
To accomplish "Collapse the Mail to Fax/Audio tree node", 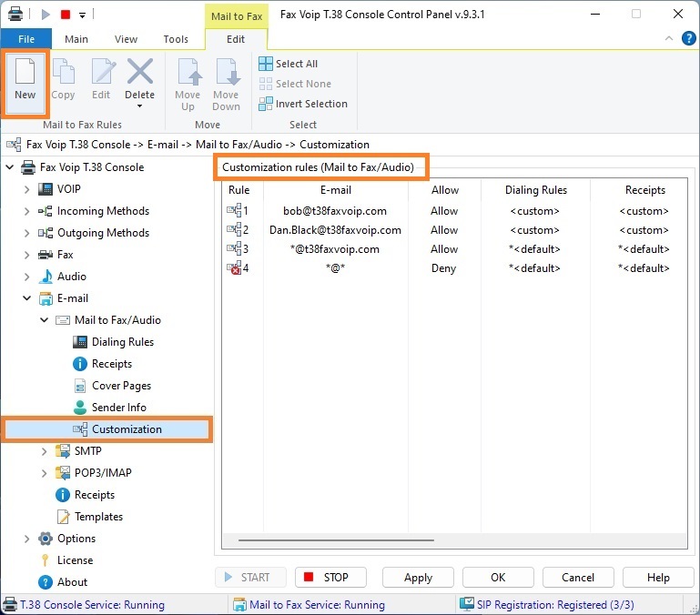I will click(45, 320).
